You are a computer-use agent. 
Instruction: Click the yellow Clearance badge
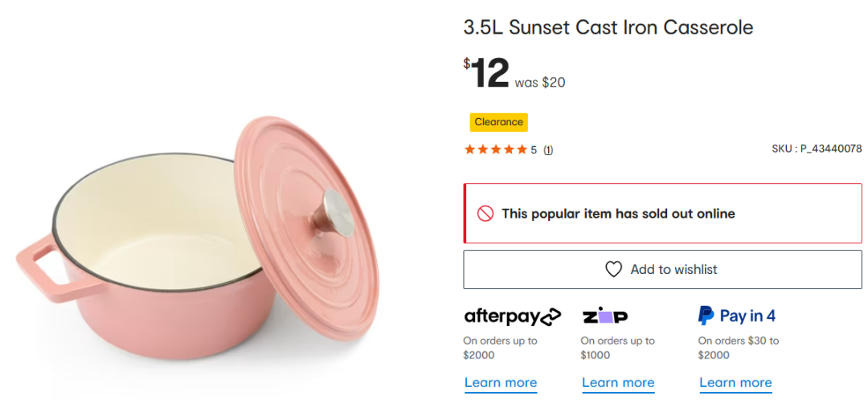coord(498,122)
